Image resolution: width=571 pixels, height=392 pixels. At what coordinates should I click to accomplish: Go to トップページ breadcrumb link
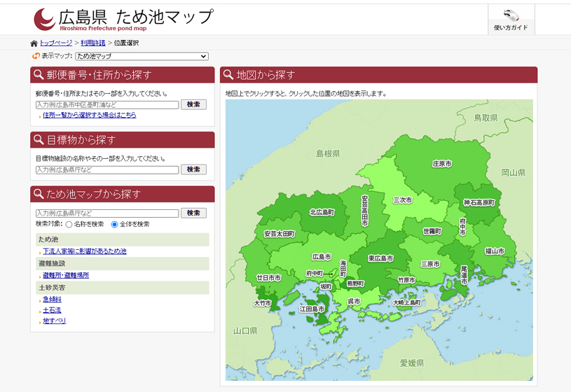point(55,43)
